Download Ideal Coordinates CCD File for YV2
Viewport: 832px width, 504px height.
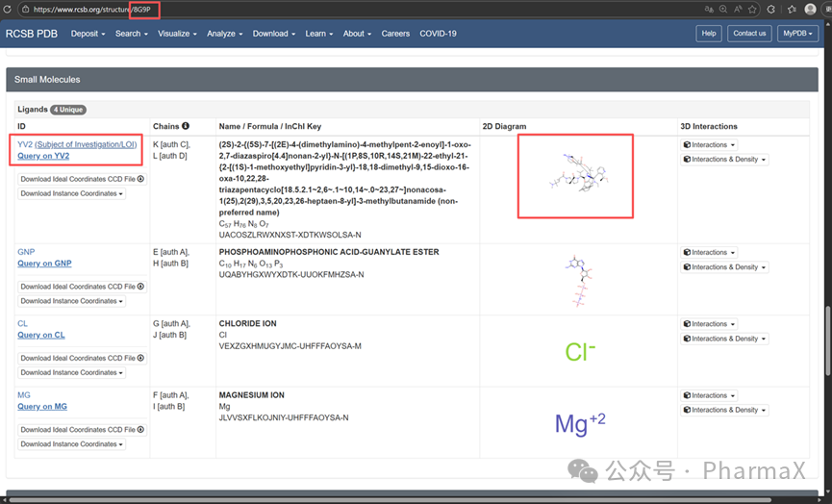pos(82,179)
